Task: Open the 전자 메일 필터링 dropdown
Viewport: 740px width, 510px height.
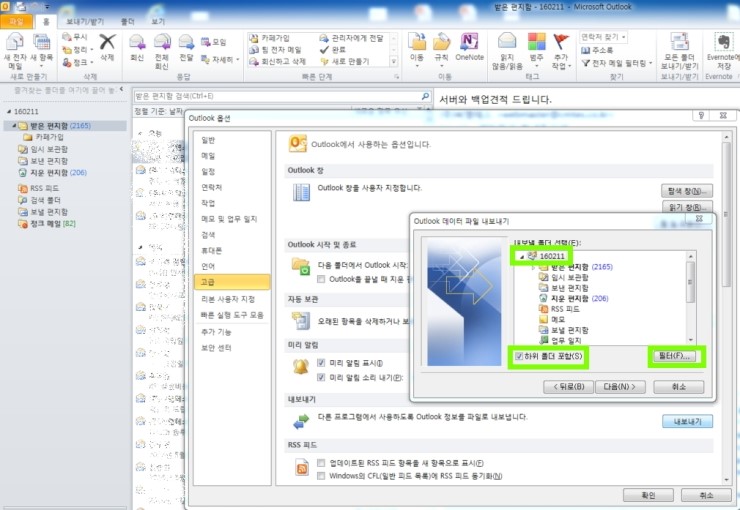Action: (x=650, y=63)
